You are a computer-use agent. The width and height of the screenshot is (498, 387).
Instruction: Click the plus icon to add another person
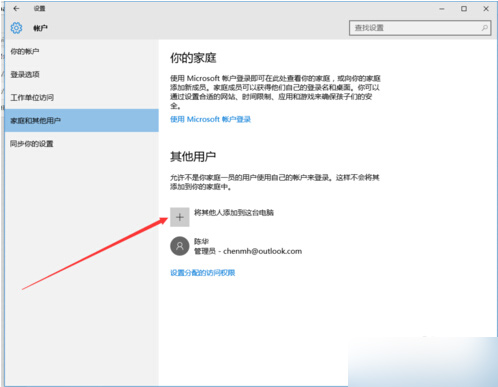click(x=180, y=217)
